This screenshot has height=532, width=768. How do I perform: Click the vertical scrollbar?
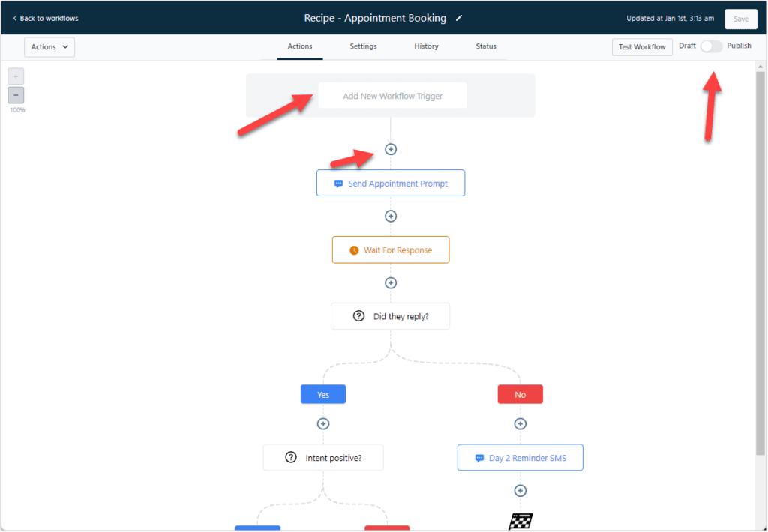760,263
